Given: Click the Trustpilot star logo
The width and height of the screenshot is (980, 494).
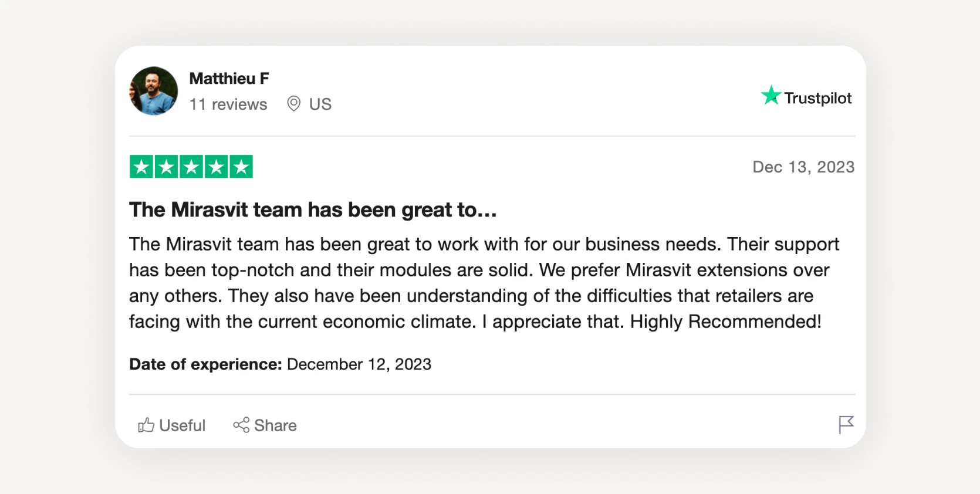Looking at the screenshot, I should (x=771, y=96).
